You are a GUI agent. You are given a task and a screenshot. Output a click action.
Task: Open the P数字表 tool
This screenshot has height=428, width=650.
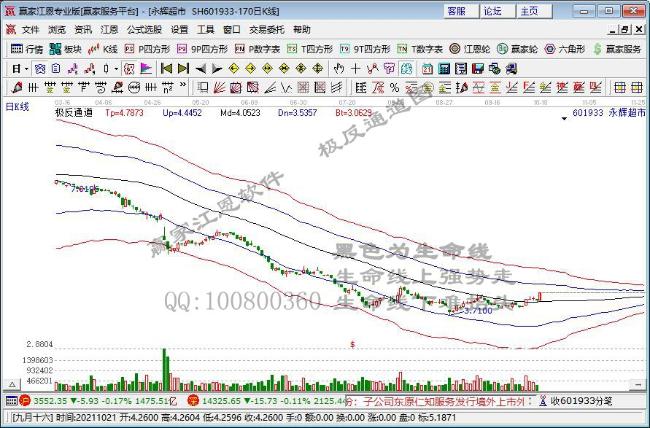257,49
